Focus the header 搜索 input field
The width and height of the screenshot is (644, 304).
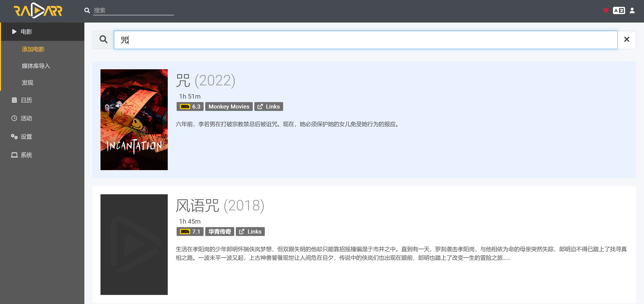[133, 10]
